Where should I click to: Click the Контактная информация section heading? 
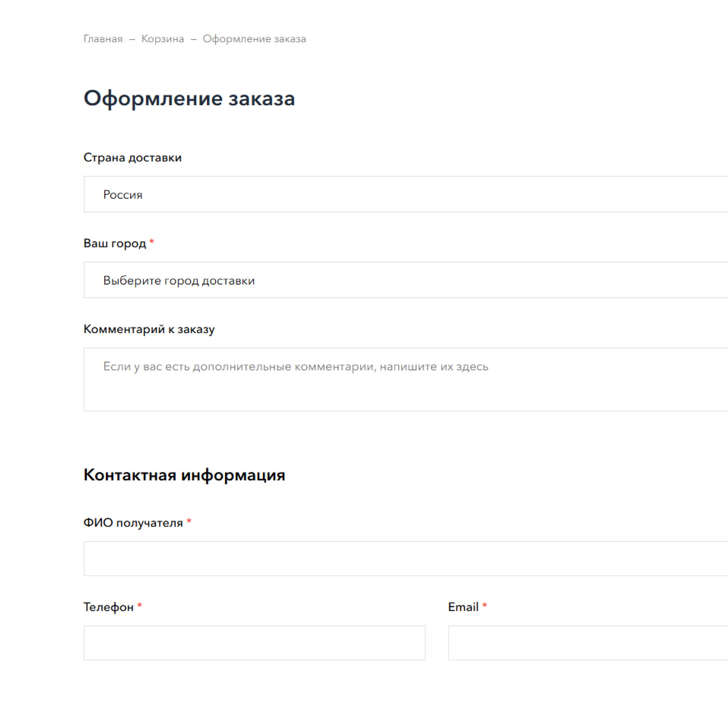click(184, 475)
